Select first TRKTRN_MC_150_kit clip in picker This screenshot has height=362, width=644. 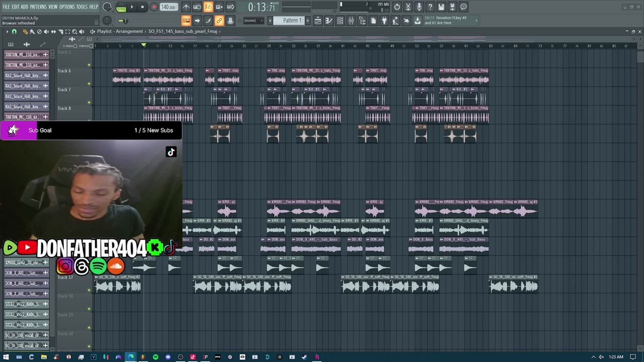(x=27, y=54)
